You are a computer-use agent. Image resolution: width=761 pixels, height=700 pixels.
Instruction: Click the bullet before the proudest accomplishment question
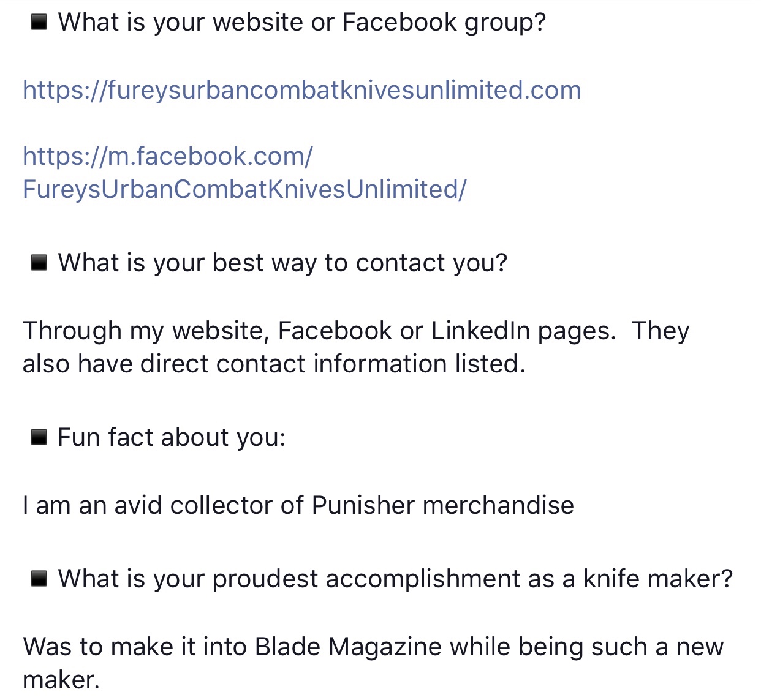coord(39,579)
